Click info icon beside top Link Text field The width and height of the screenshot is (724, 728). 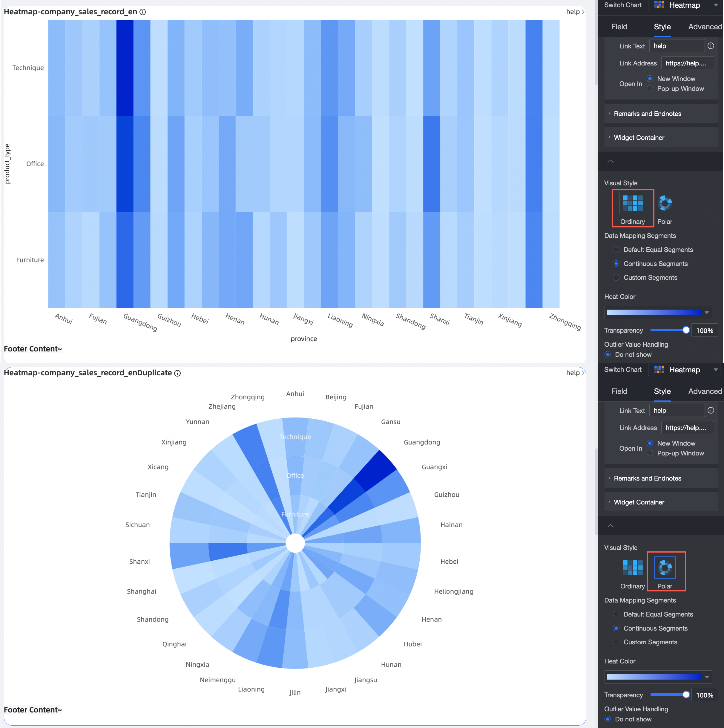(711, 46)
